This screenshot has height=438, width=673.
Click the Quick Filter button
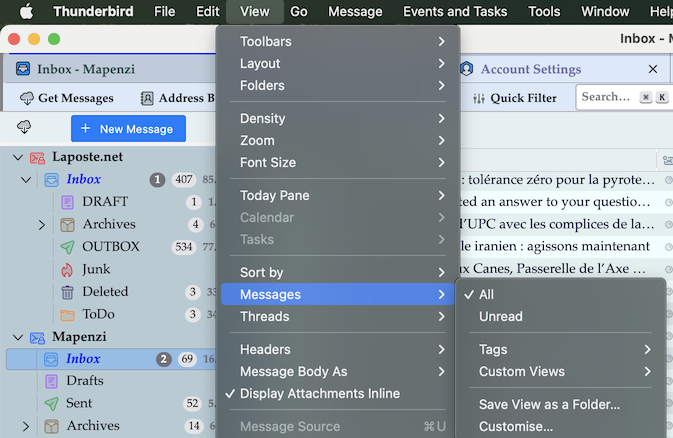click(x=515, y=98)
